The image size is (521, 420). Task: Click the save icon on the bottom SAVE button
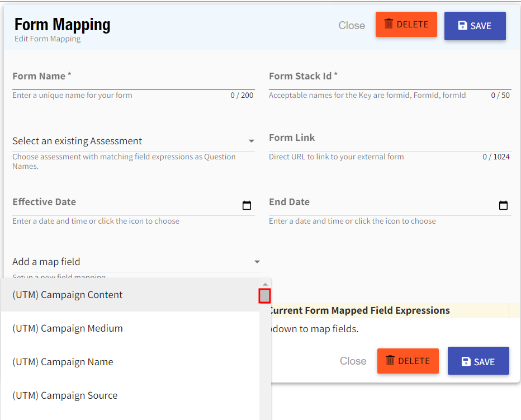pyautogui.click(x=465, y=361)
